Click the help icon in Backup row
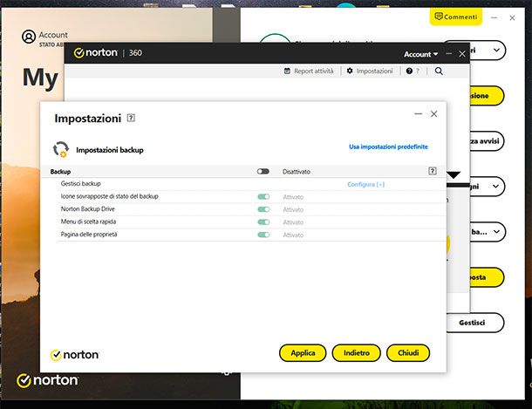The width and height of the screenshot is (532, 409). pyautogui.click(x=433, y=171)
